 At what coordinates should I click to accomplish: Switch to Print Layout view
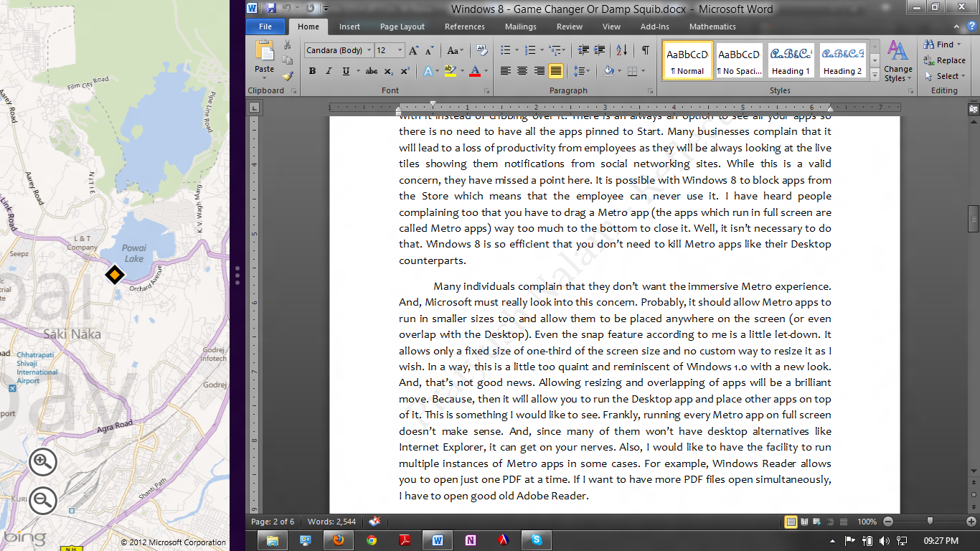point(791,522)
